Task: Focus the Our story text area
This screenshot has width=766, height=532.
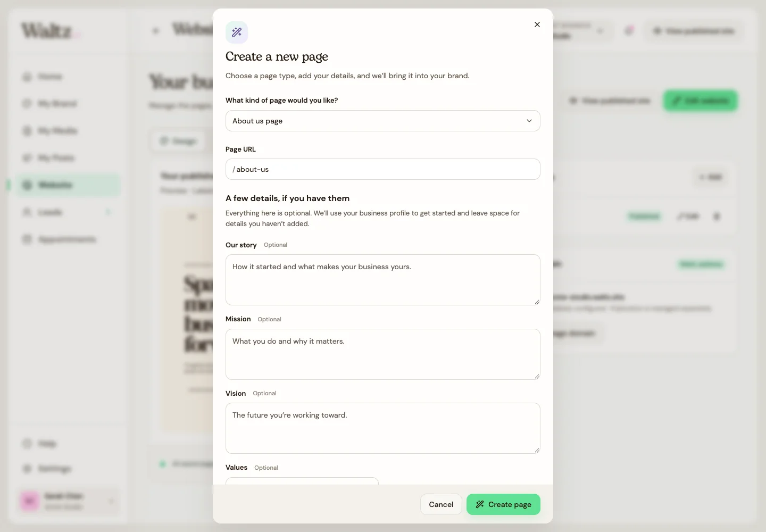Action: [383, 280]
